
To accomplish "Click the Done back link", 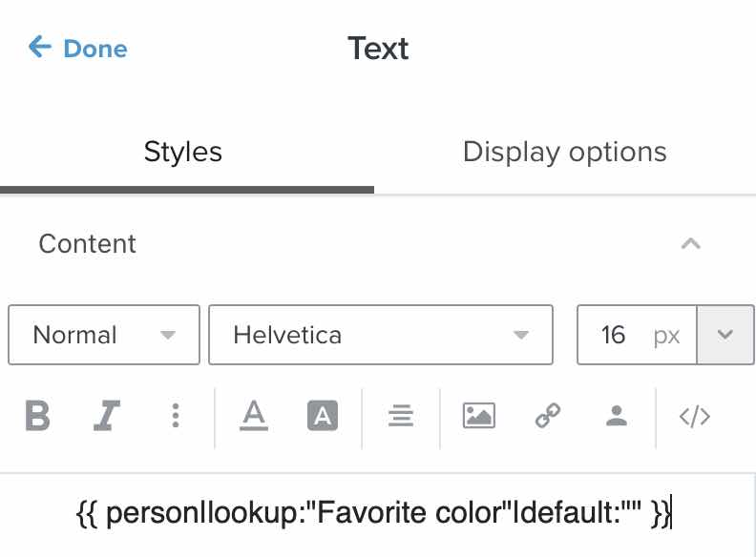I will [x=78, y=48].
